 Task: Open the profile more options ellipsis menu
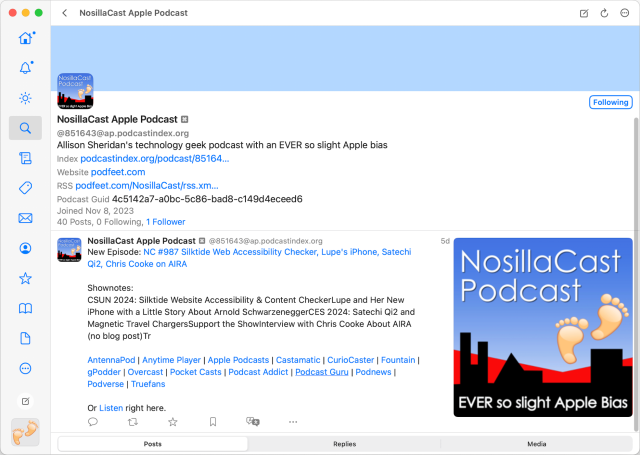click(624, 13)
